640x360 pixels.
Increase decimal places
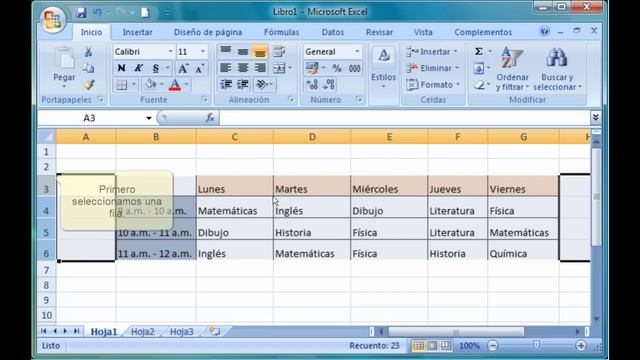coord(312,84)
